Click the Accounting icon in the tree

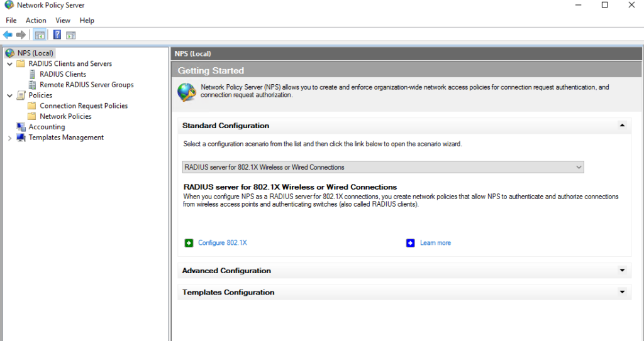click(21, 127)
